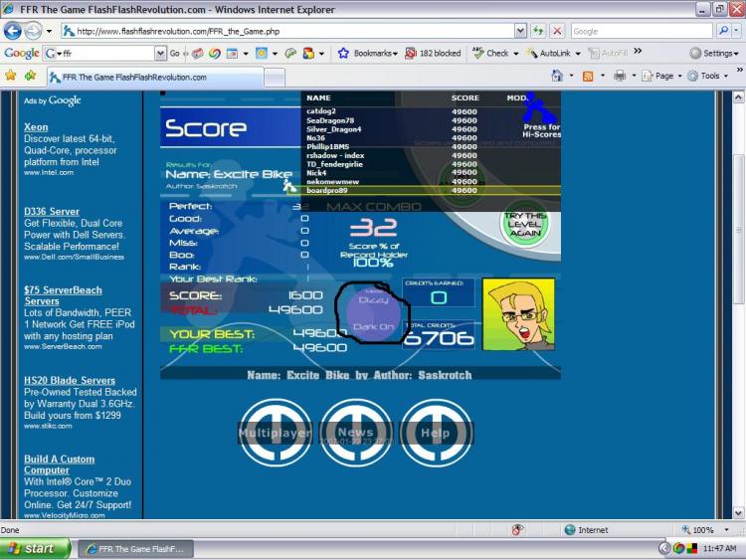
Task: Open the Page menu dropdown
Action: 662,77
